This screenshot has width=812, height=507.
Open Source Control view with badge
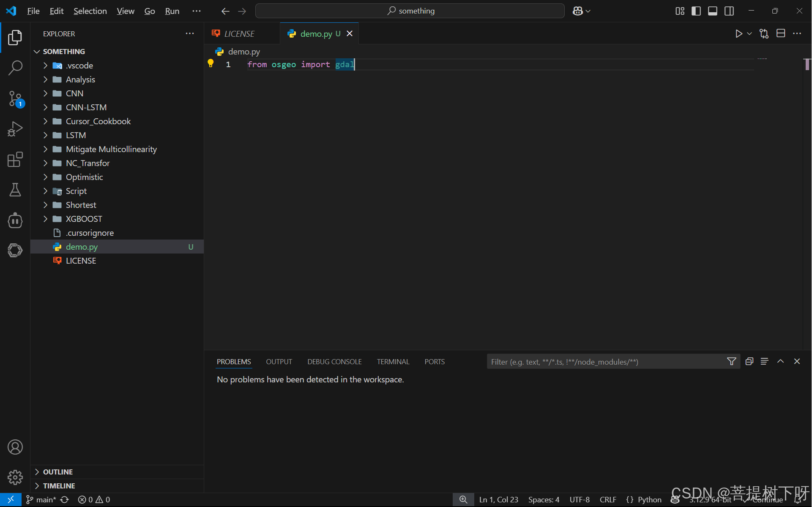tap(15, 99)
